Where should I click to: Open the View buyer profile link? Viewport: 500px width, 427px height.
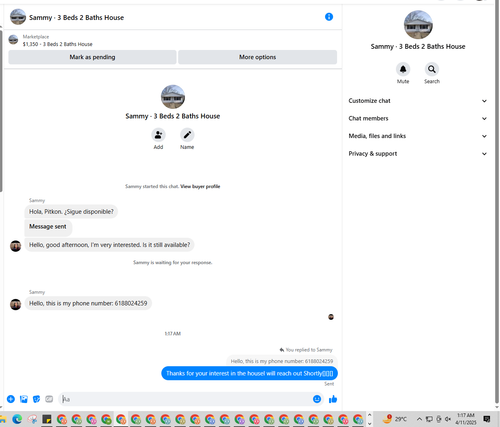click(x=200, y=186)
